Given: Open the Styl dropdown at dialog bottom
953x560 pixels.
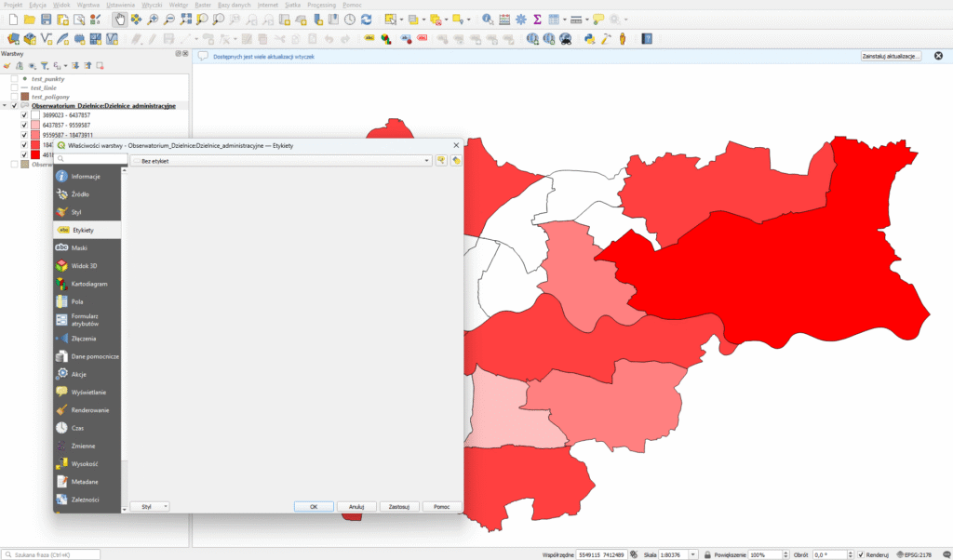Looking at the screenshot, I should click(149, 506).
